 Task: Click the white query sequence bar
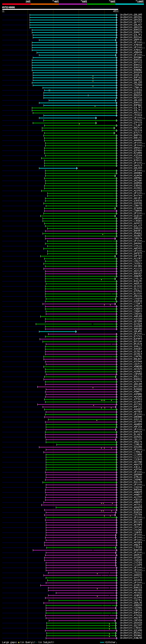(60, 10)
